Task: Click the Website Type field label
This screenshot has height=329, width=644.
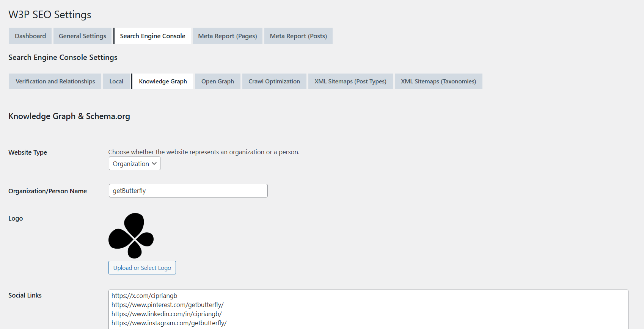Action: click(x=28, y=152)
